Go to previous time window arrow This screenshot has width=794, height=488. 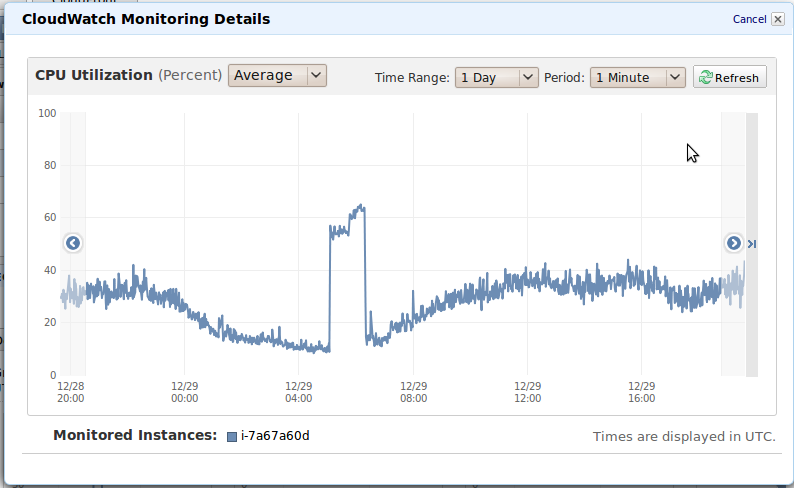tap(73, 243)
